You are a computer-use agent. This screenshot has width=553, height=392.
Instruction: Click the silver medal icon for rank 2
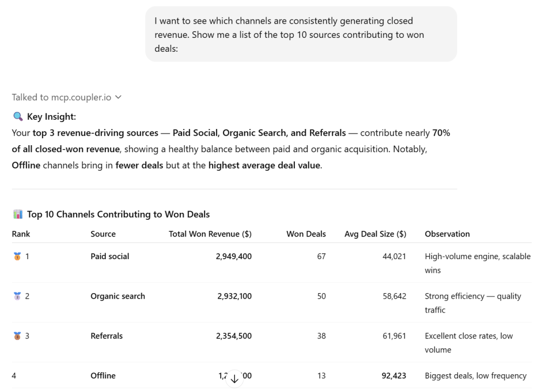pyautogui.click(x=17, y=296)
